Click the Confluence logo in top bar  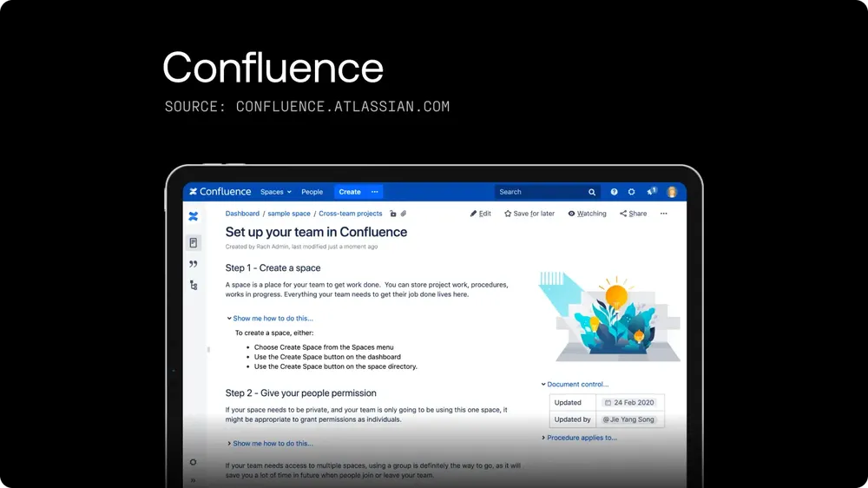click(x=220, y=192)
